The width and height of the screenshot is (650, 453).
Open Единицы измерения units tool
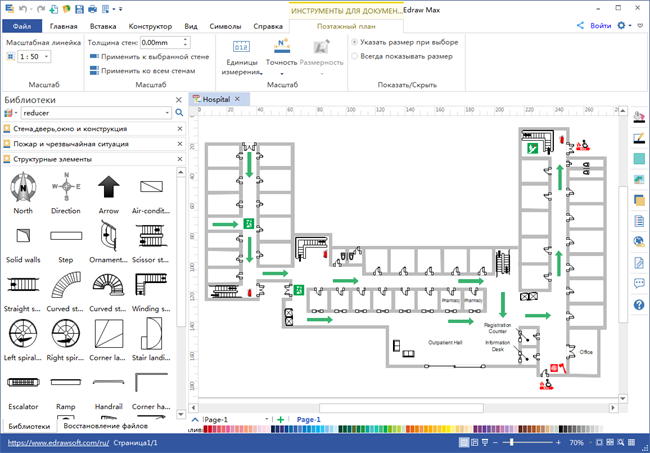241,57
